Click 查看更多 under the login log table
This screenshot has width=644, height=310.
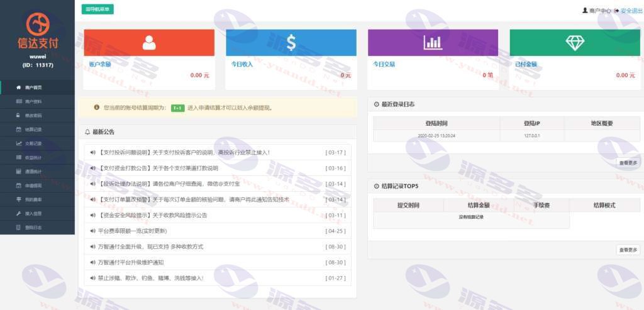pos(628,163)
